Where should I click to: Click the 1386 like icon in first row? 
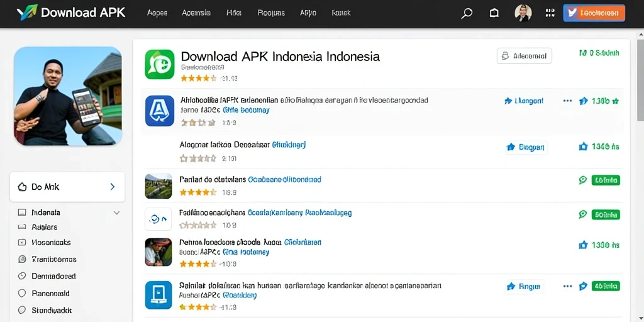(583, 101)
